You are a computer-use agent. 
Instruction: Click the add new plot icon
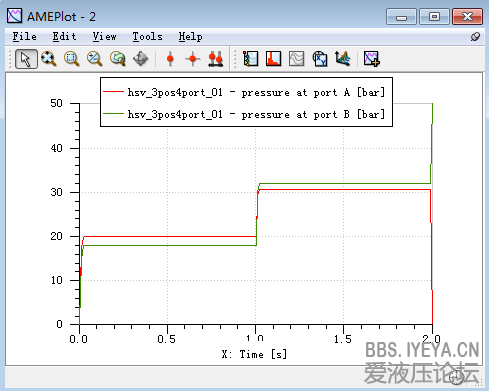tap(371, 59)
